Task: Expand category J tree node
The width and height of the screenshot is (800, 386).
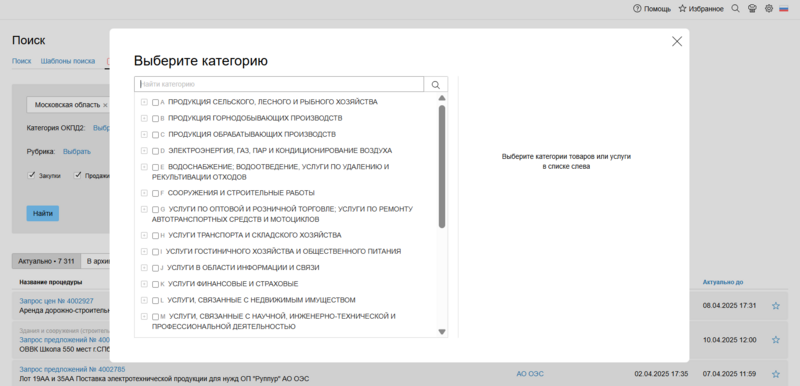Action: 144,268
